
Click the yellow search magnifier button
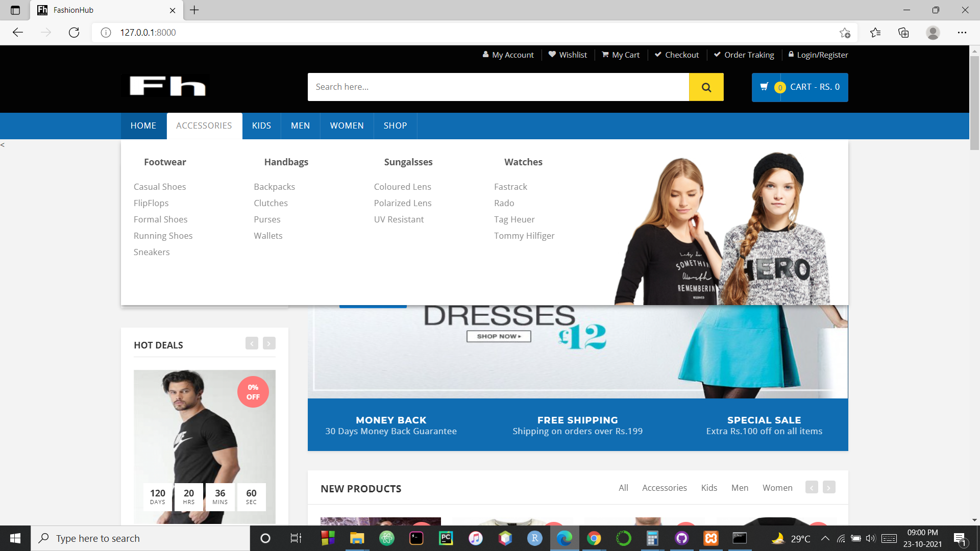pyautogui.click(x=706, y=87)
